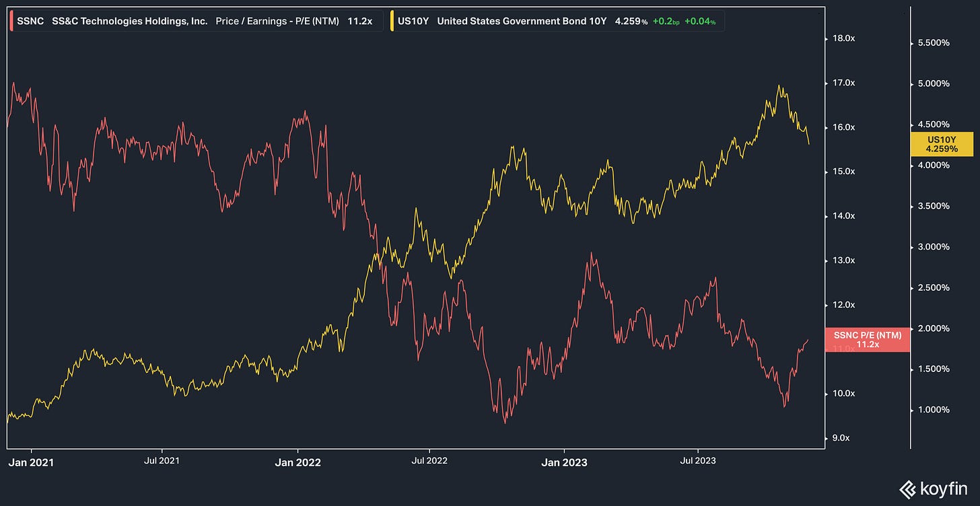The width and height of the screenshot is (980, 506).
Task: Click the Jan 2023 date axis label
Action: pyautogui.click(x=564, y=462)
